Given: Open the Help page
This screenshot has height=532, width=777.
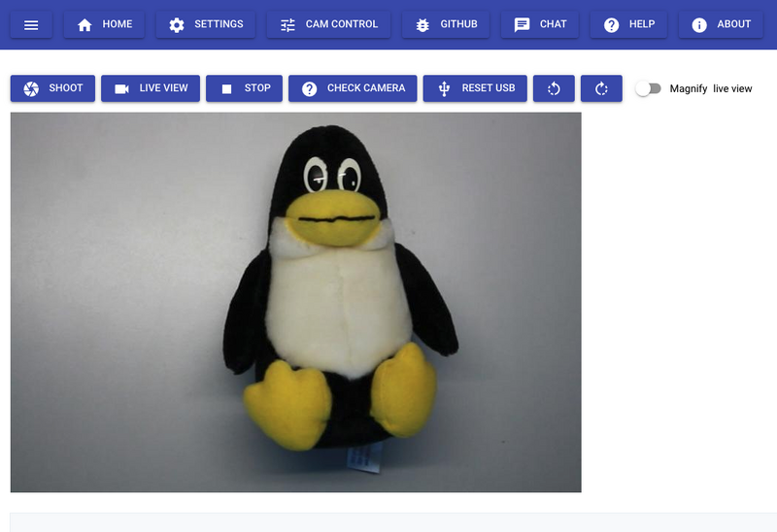Looking at the screenshot, I should pos(628,25).
